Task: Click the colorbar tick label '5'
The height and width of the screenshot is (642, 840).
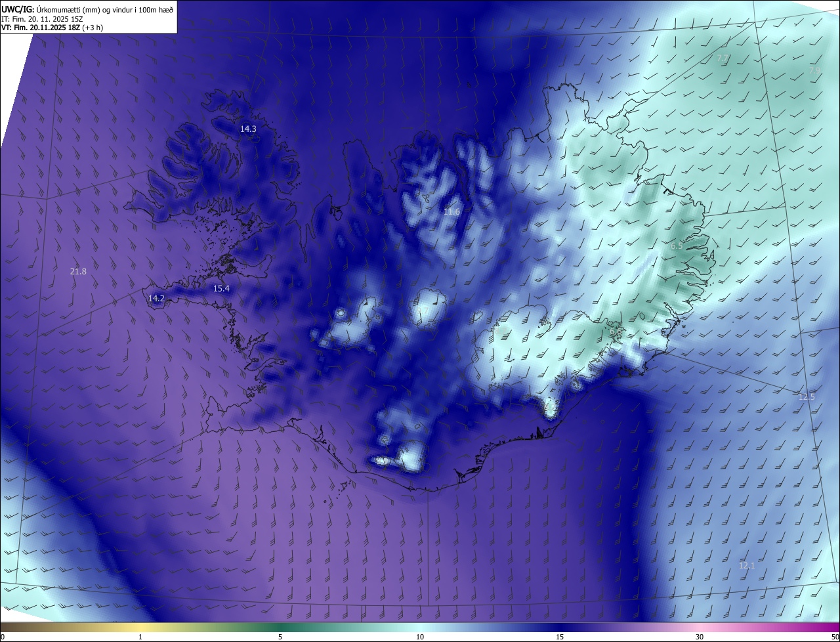Action: tap(280, 637)
